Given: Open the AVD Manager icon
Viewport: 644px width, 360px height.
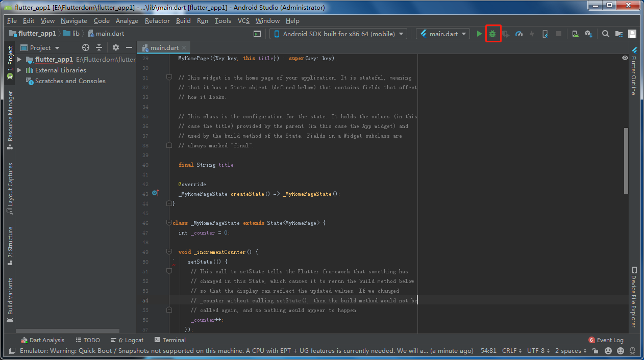Looking at the screenshot, I should 575,34.
